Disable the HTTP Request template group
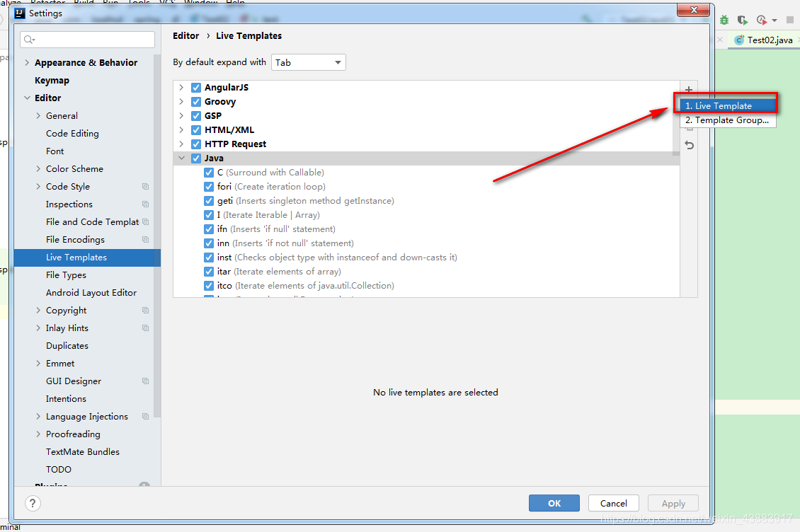Viewport: 800px width, 532px height. coord(196,144)
